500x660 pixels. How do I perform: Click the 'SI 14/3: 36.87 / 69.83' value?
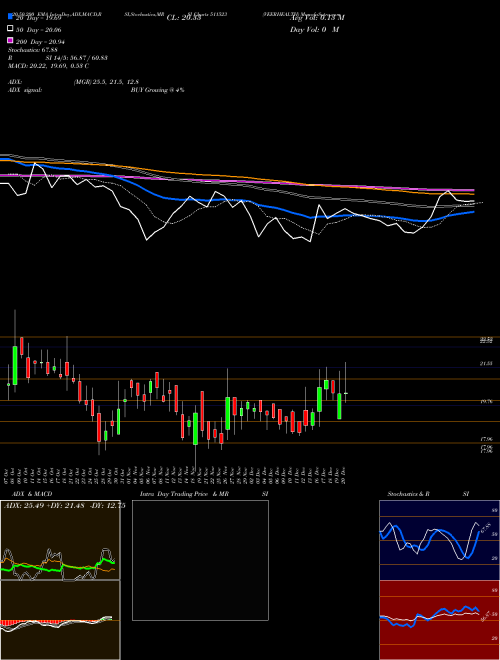click(77, 58)
